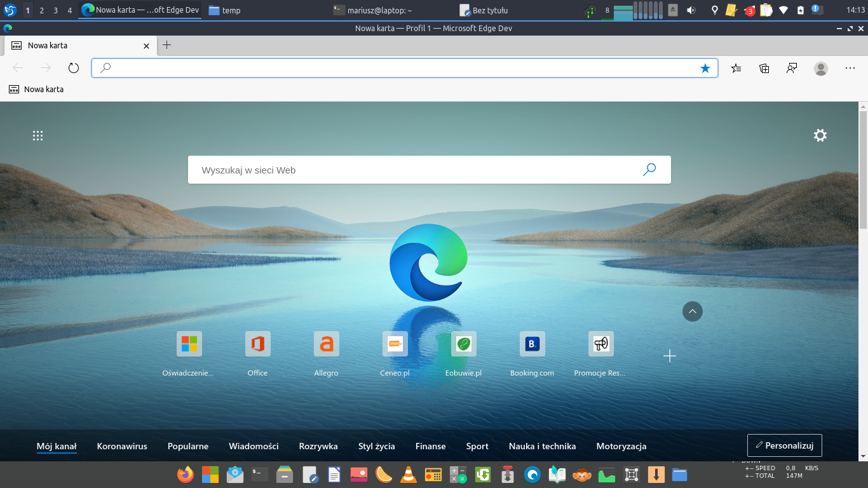Open the Favorites list icon in toolbar

tap(736, 68)
